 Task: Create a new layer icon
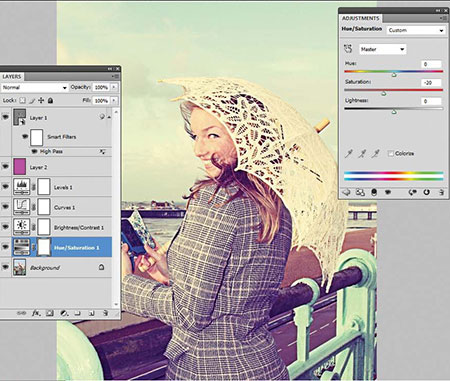[x=91, y=313]
